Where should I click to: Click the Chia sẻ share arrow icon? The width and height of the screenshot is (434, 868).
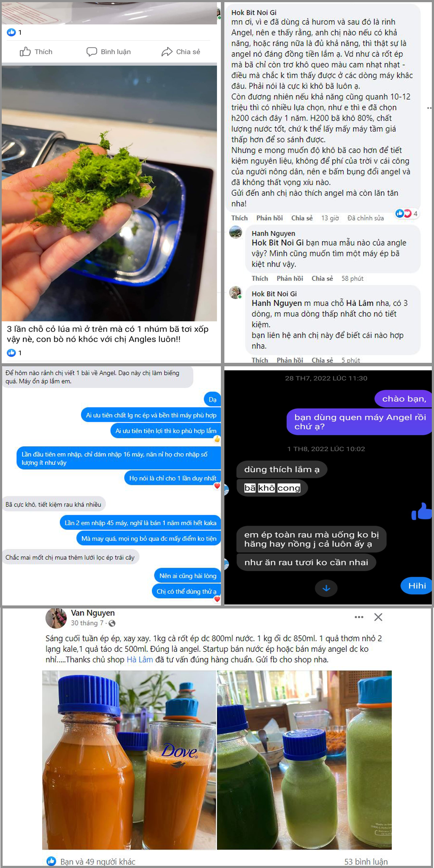[167, 52]
